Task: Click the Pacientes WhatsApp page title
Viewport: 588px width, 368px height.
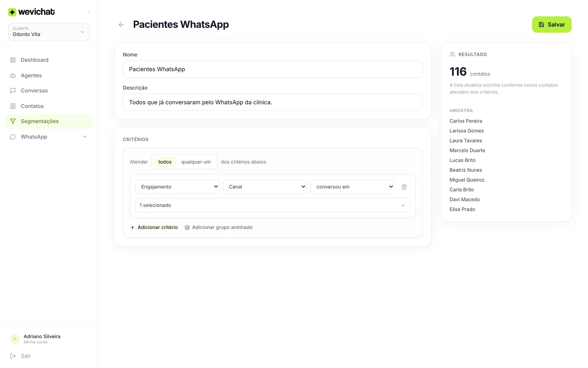Action: [181, 25]
